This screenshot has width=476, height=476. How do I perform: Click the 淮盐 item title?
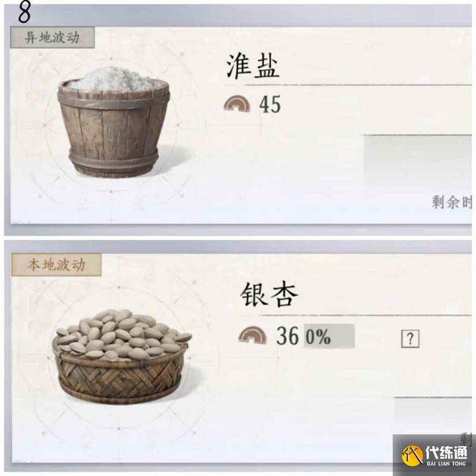(x=252, y=66)
